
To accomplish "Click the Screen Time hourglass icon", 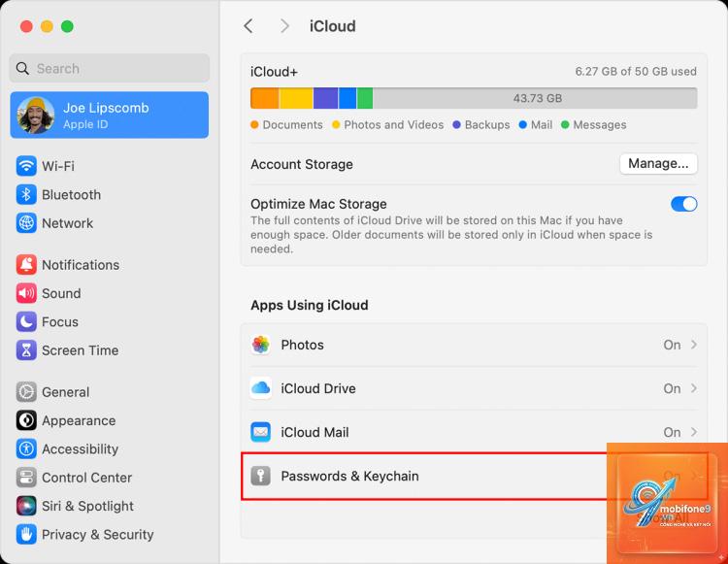I will point(26,350).
